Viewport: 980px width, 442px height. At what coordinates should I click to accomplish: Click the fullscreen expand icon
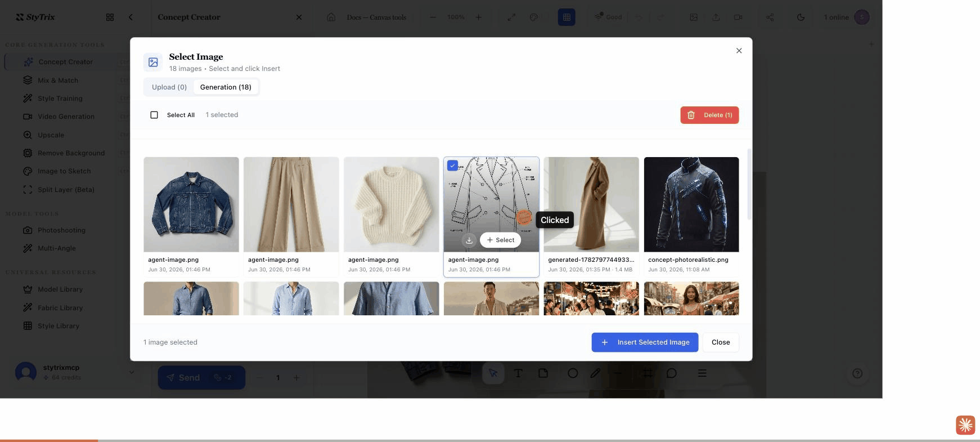[511, 17]
